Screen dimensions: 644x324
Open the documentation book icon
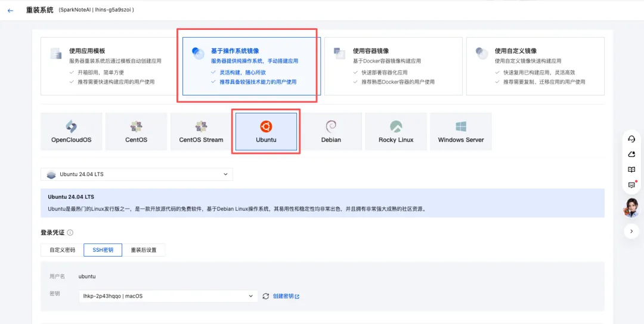click(631, 170)
